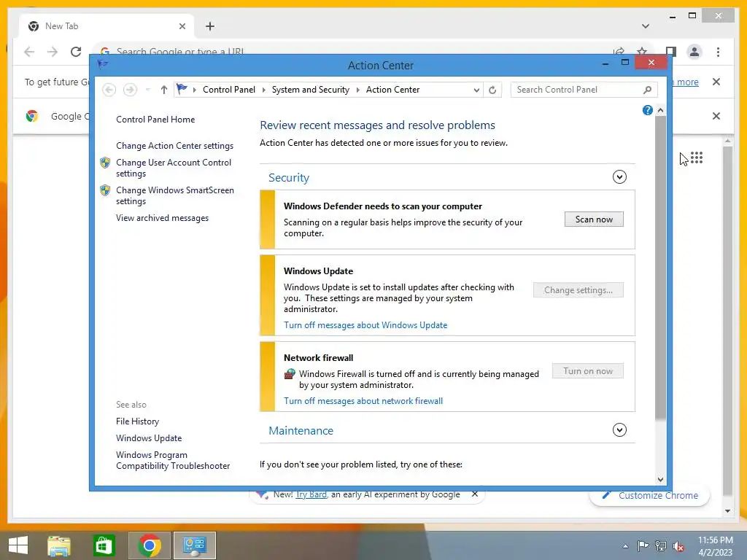Screen dimensions: 747x560
Task: Click the shield icon beside Windows SmartScreen settings
Action: click(105, 190)
